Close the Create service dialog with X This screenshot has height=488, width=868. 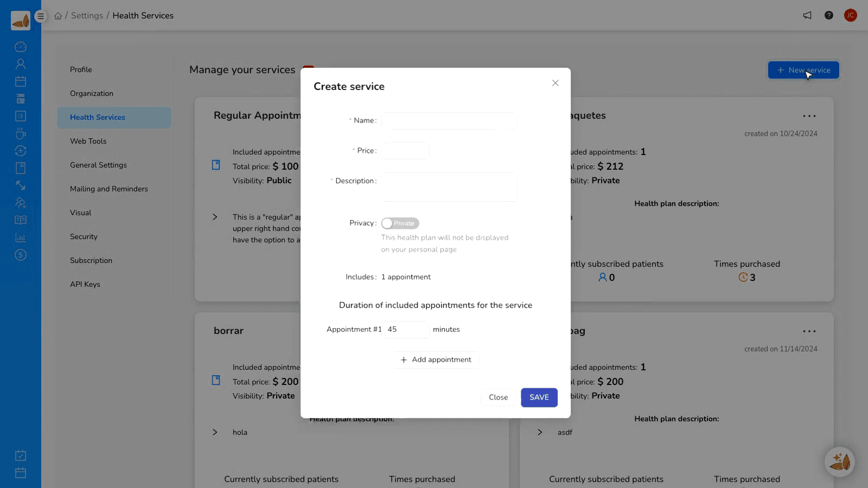(556, 83)
